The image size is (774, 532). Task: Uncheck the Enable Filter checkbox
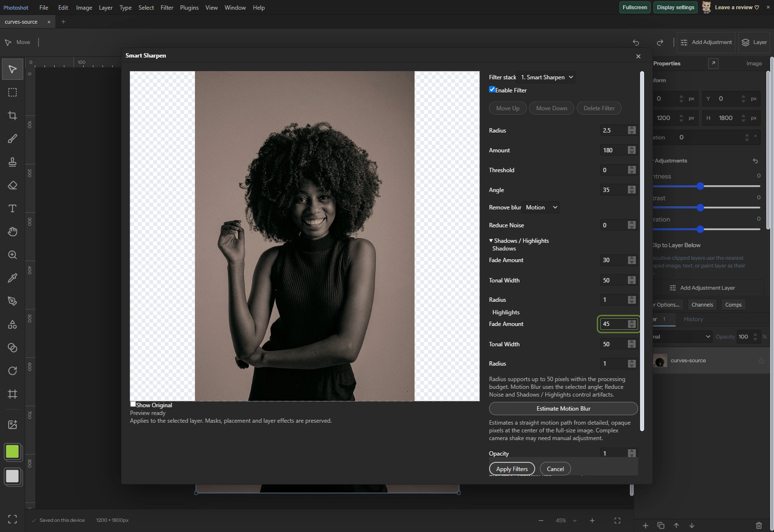(x=492, y=89)
